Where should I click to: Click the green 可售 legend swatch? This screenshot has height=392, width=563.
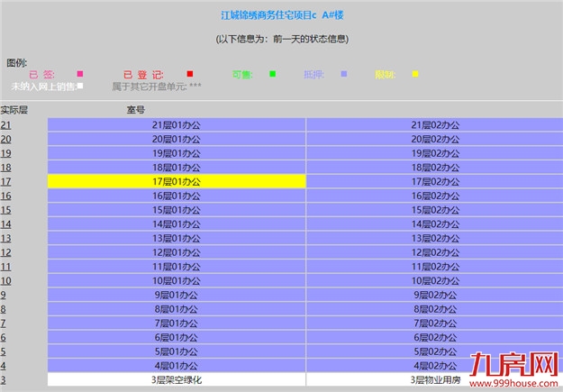tap(272, 74)
